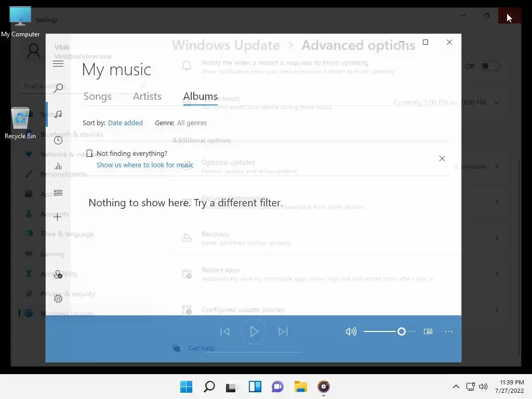
Task: Click Get help link in Settings
Action: pos(202,348)
